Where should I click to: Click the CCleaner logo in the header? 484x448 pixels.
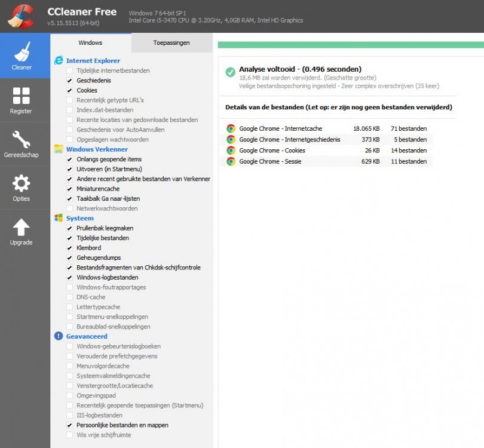[x=21, y=16]
